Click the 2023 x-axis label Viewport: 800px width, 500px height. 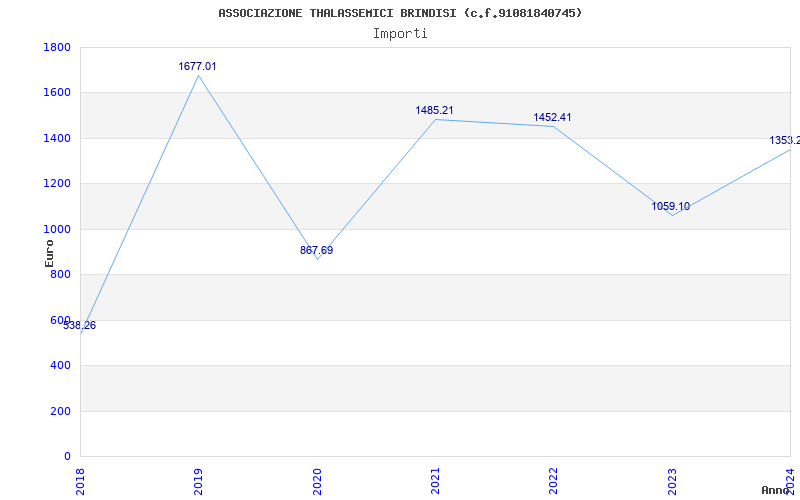point(671,481)
